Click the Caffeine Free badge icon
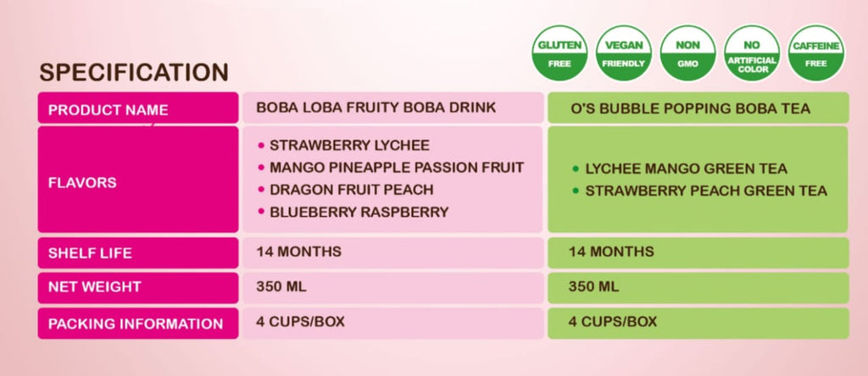The image size is (868, 376). 816,53
